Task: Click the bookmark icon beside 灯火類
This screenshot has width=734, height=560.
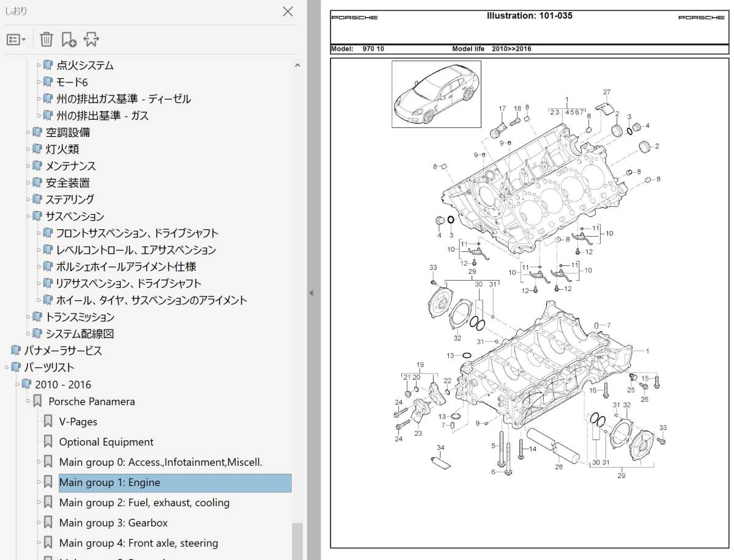Action: pos(37,149)
